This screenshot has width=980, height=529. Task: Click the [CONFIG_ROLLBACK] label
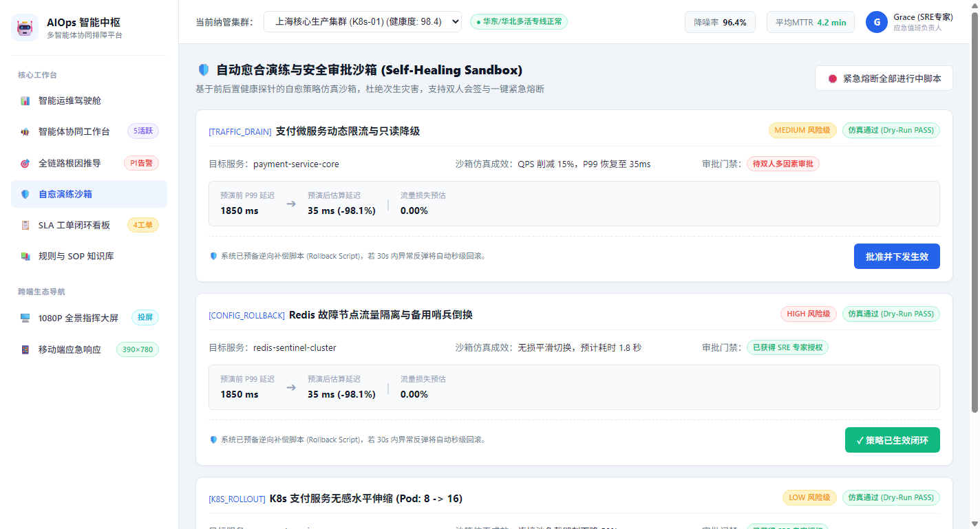(x=246, y=315)
